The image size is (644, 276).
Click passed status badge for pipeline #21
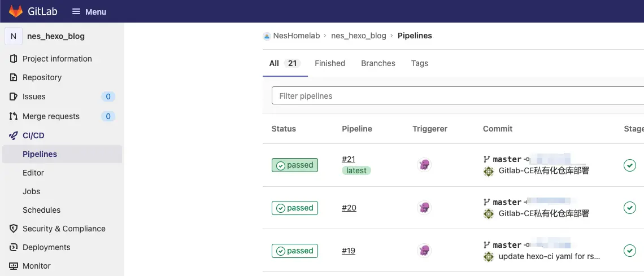pyautogui.click(x=295, y=165)
